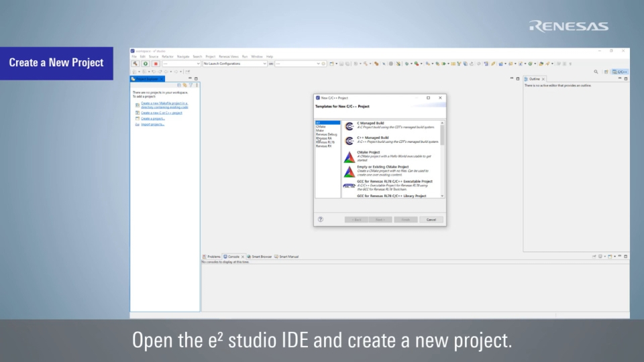Open the No Launch Configurations dropdown
The height and width of the screenshot is (362, 644).
click(x=235, y=64)
